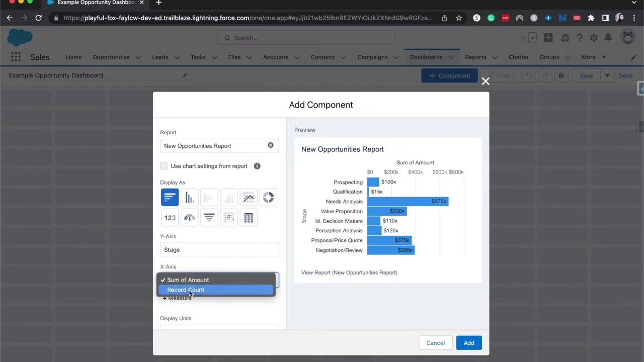Expand the Dashboards tab chevron
Viewport: 644px width, 362px height.
tap(451, 57)
